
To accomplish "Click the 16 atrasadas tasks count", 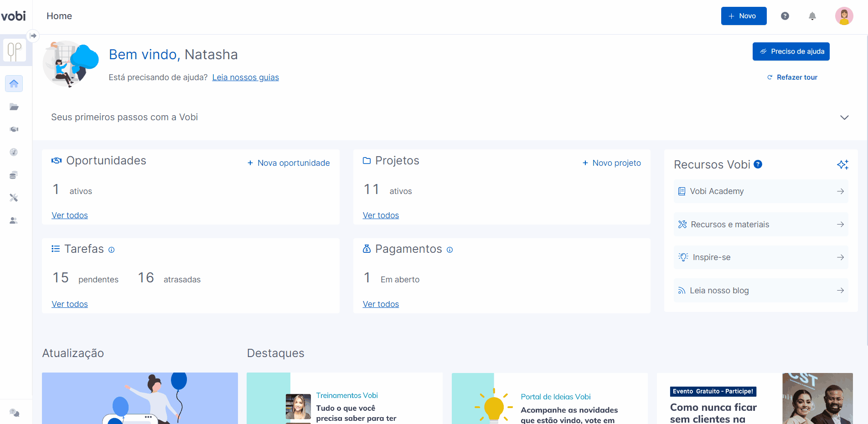I will [169, 278].
